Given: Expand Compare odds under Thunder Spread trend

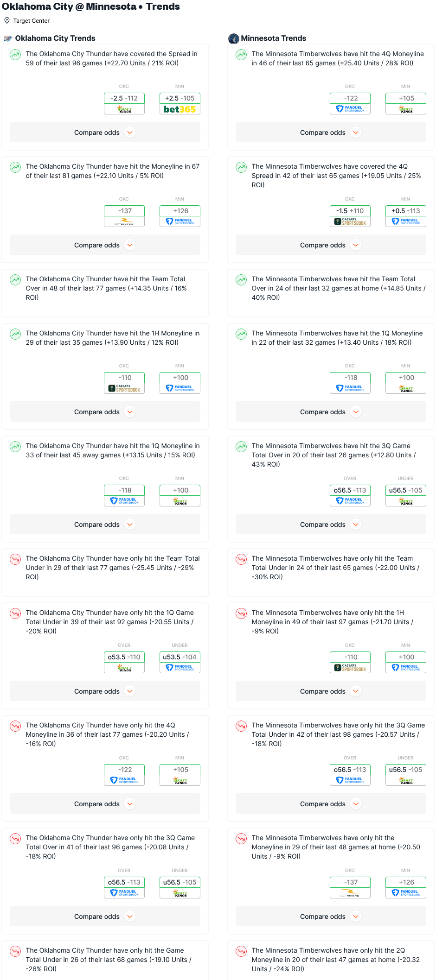Looking at the screenshot, I should pyautogui.click(x=105, y=133).
